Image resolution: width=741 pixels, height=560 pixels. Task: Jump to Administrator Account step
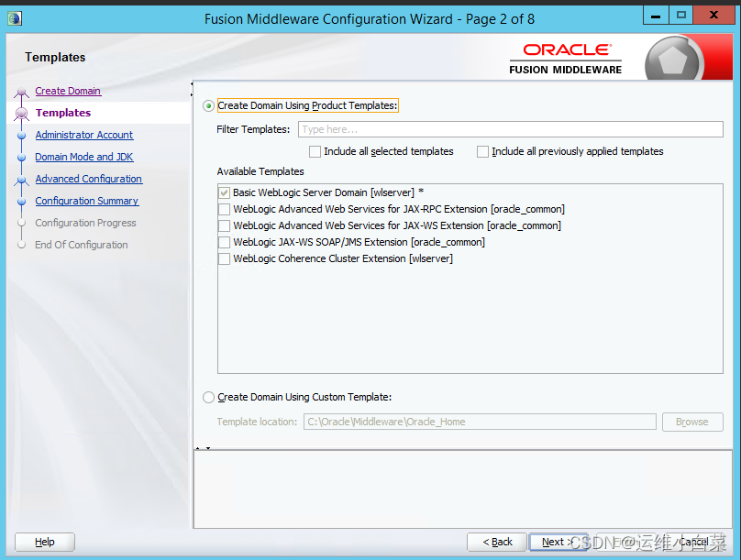pos(84,135)
